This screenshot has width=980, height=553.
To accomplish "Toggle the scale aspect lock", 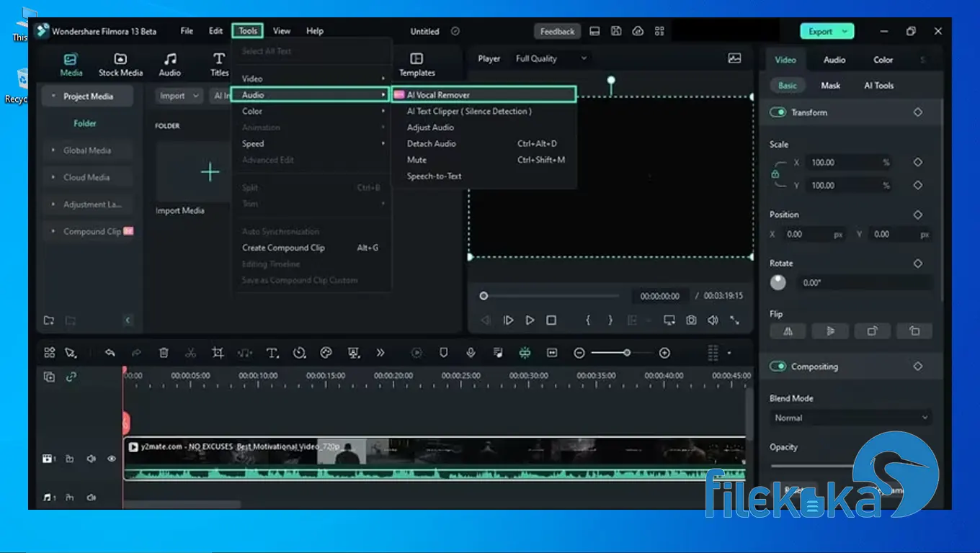I will [775, 174].
